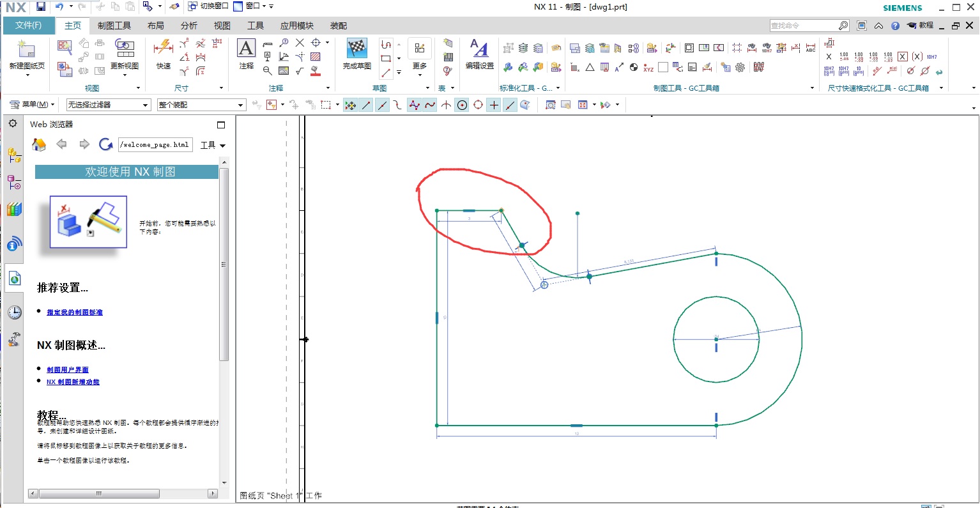This screenshot has height=508, width=980.
Task: Click the blue Help question mark icon
Action: 895,26
